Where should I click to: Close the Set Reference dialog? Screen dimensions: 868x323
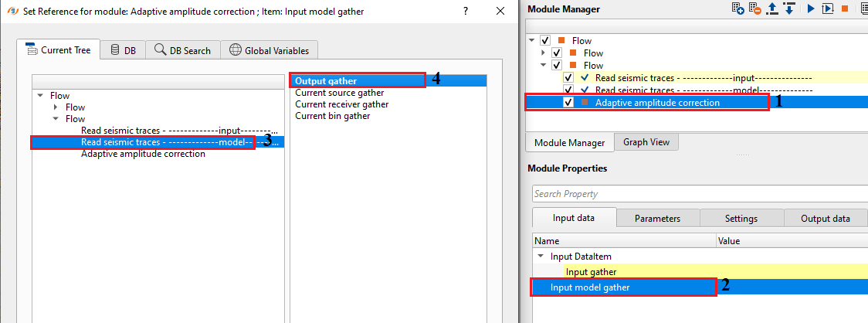500,11
